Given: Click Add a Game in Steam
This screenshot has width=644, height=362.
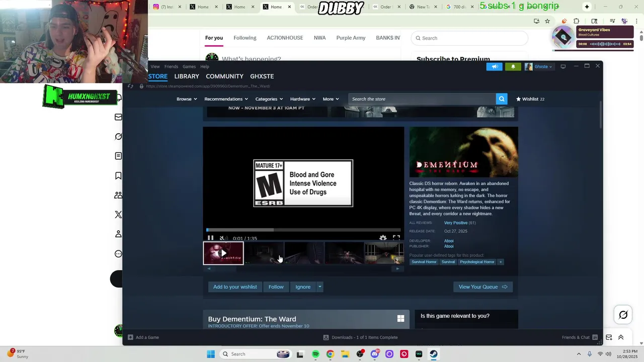Looking at the screenshot, I should [x=143, y=337].
